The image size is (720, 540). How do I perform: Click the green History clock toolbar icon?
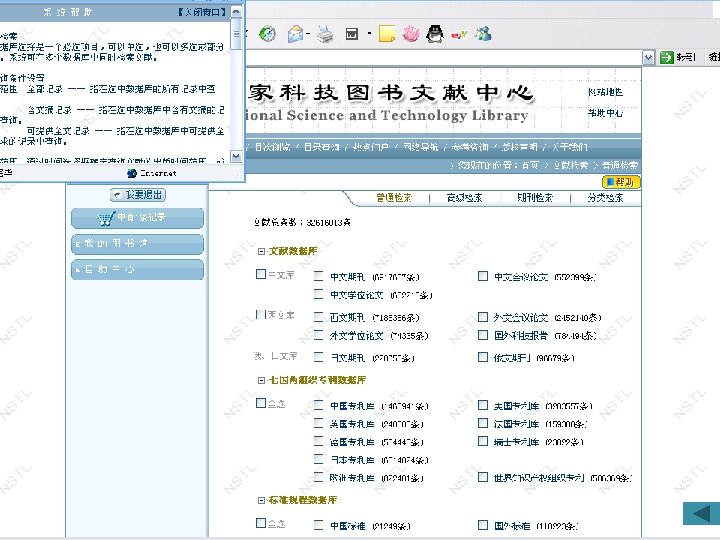[x=267, y=34]
